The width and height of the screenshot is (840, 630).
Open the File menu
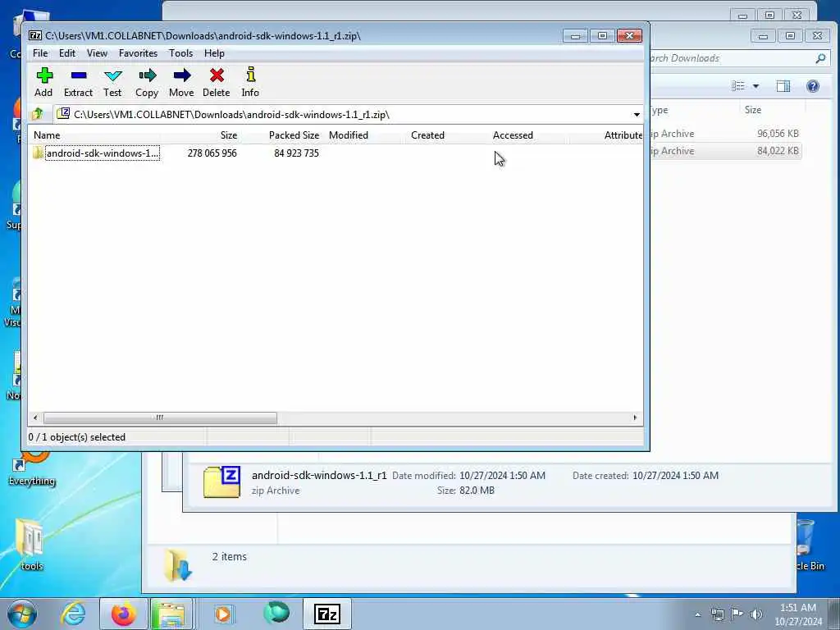40,53
